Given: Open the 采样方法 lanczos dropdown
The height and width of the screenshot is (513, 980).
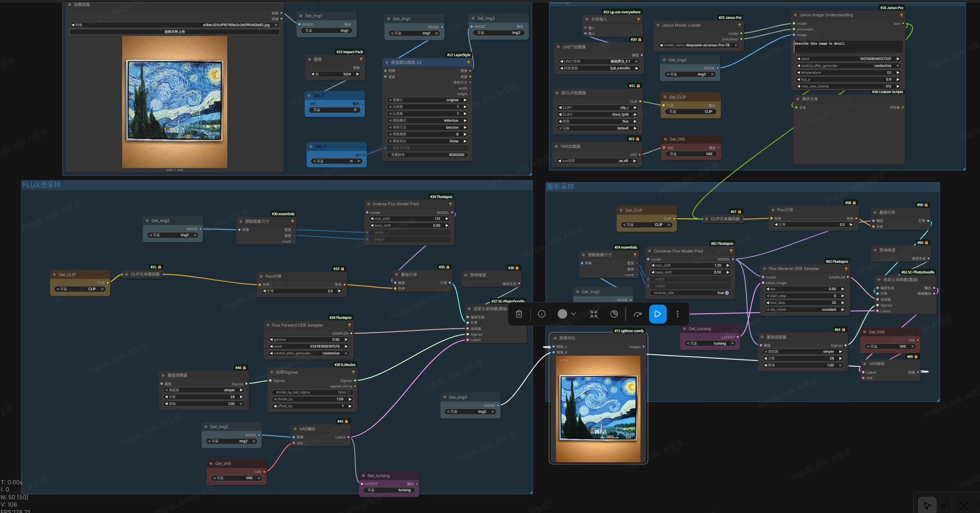Looking at the screenshot, I should 427,128.
